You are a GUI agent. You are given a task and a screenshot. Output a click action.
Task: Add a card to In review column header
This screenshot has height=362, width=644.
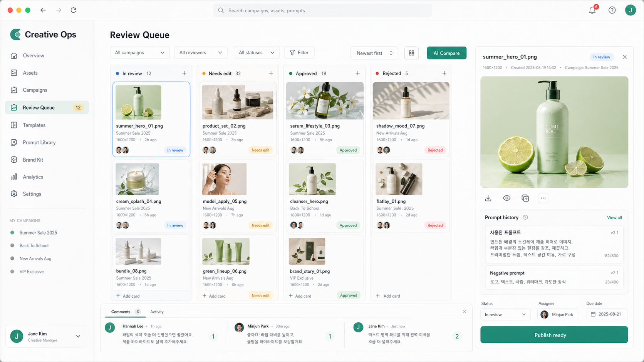point(184,73)
